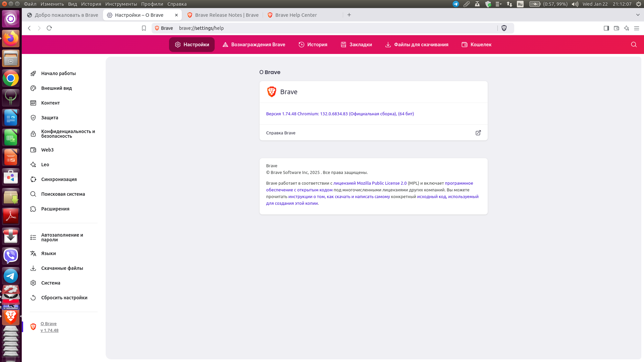
Task: Launch Leo AI from the toolbar icon
Action: (626, 28)
